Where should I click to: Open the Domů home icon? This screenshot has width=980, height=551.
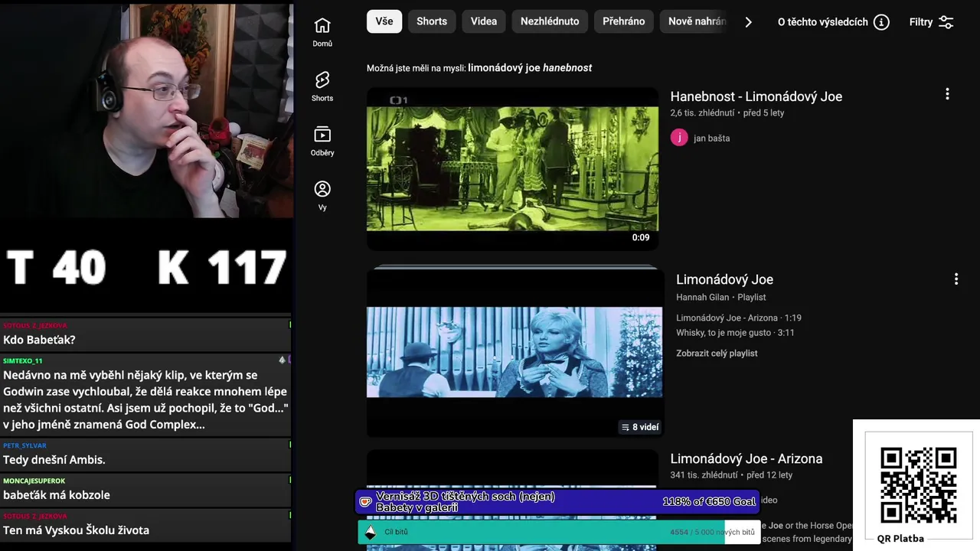click(x=322, y=25)
